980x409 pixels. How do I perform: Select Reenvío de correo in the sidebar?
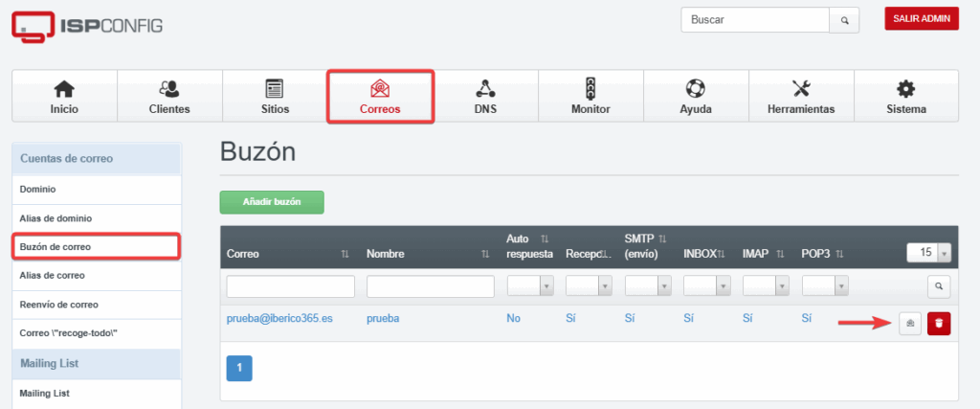[97, 305]
